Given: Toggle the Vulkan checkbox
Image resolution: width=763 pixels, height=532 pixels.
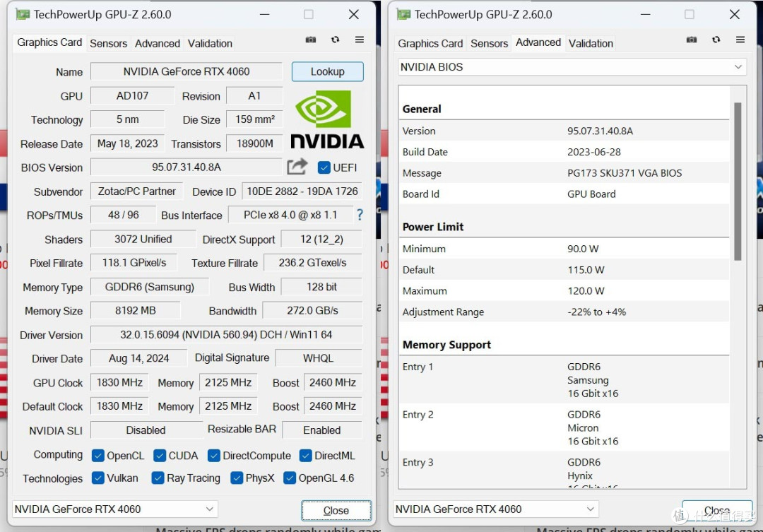Looking at the screenshot, I should 97,478.
